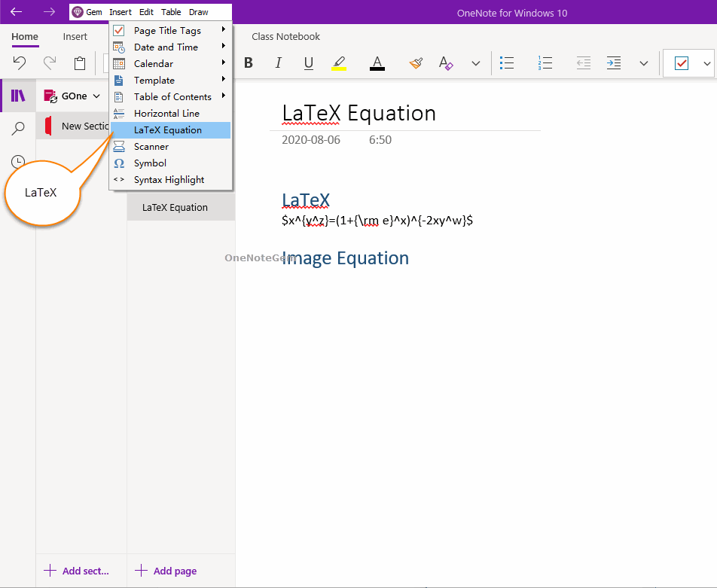Click the Search magnifier in sidebar
Screen dimensions: 717x588
point(18,129)
